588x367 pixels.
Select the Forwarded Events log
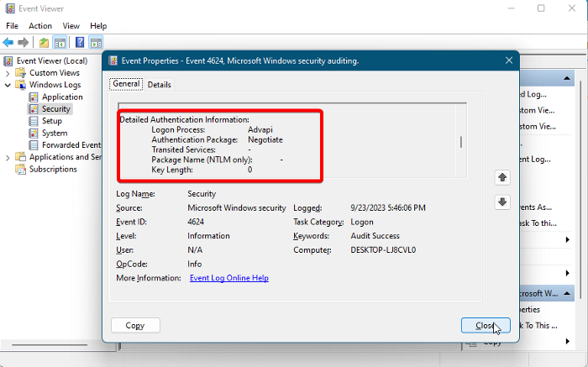[x=71, y=145]
